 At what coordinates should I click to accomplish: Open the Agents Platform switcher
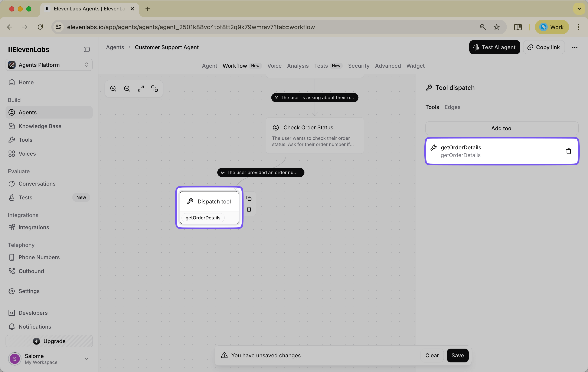[x=49, y=65]
